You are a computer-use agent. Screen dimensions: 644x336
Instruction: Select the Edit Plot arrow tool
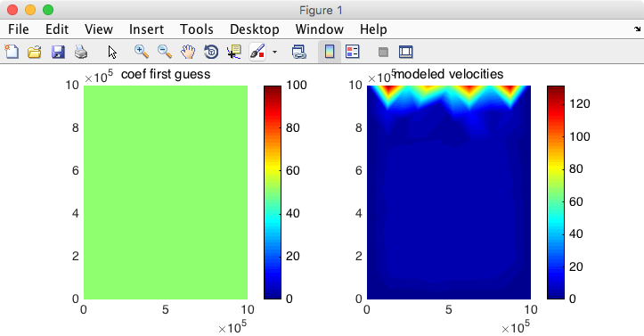112,53
